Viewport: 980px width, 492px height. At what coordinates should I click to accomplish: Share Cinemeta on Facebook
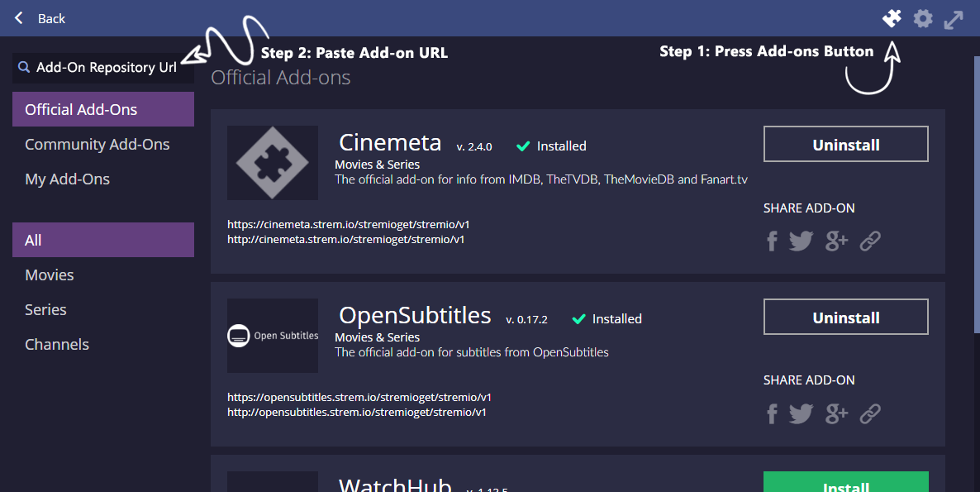[771, 240]
